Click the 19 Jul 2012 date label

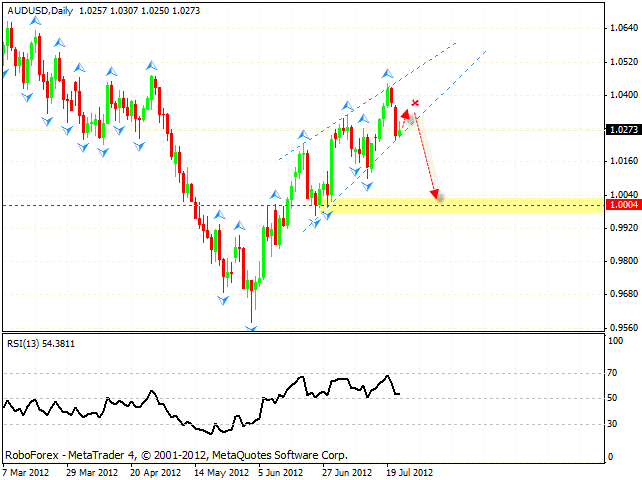click(409, 473)
